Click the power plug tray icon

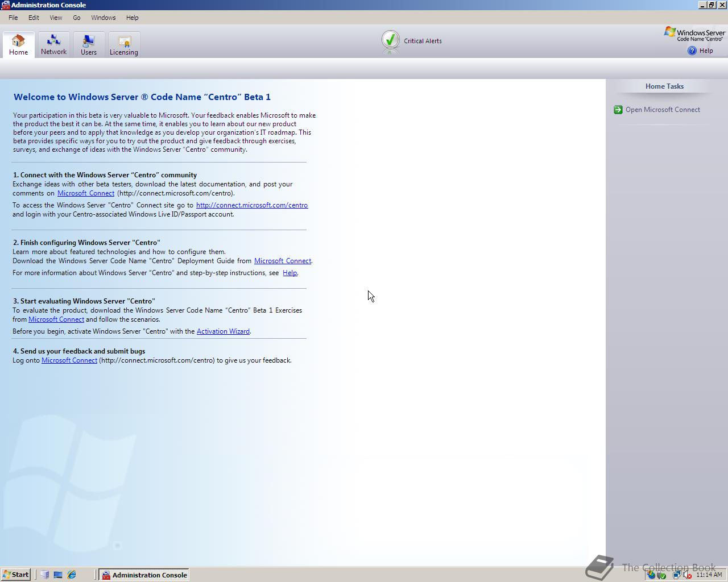click(661, 575)
